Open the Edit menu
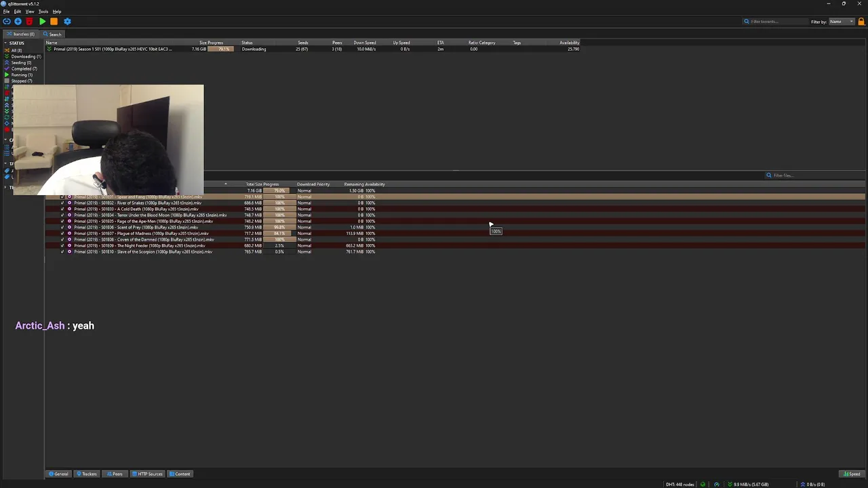This screenshot has width=868, height=488. tap(18, 12)
